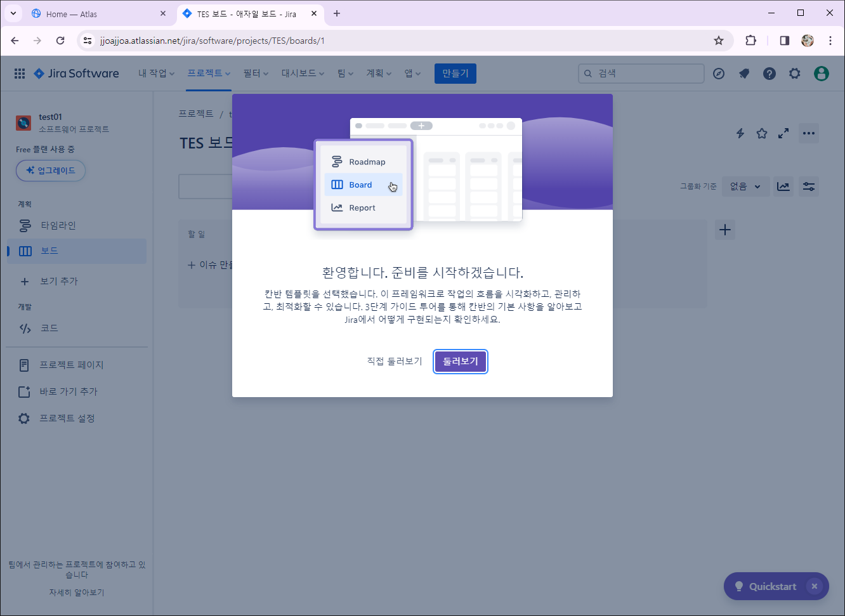Screen dimensions: 845x616
Task: Open notifications bell icon
Action: pyautogui.click(x=744, y=74)
